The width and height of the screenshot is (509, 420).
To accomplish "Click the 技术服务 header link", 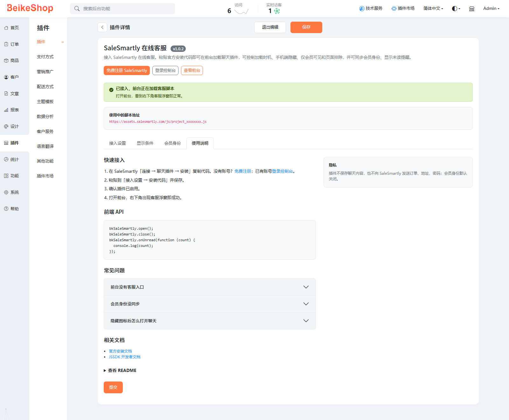I will (x=371, y=9).
